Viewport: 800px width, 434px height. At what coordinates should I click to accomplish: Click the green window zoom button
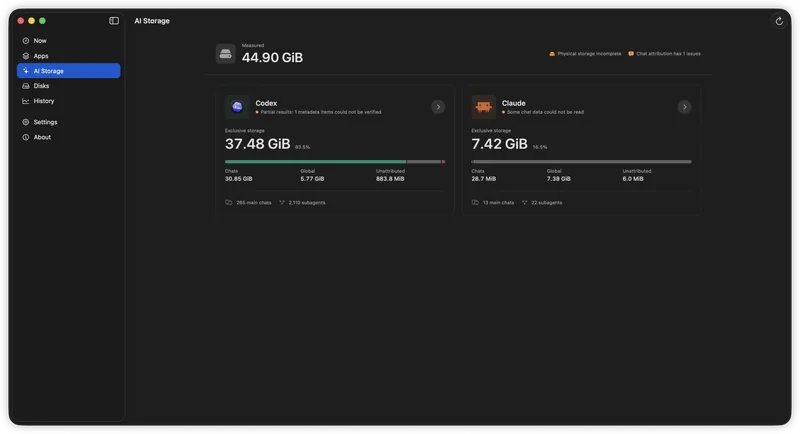pos(42,21)
